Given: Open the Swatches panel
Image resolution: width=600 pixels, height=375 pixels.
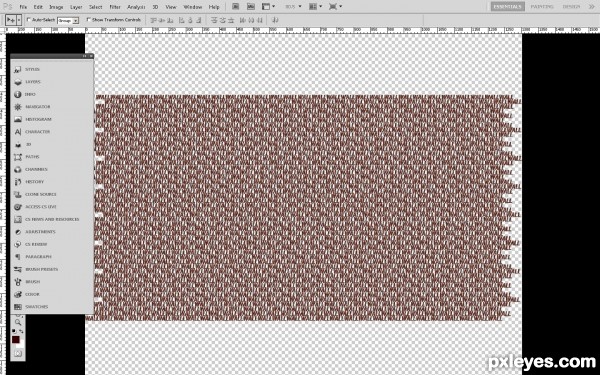Looking at the screenshot, I should click(x=31, y=307).
